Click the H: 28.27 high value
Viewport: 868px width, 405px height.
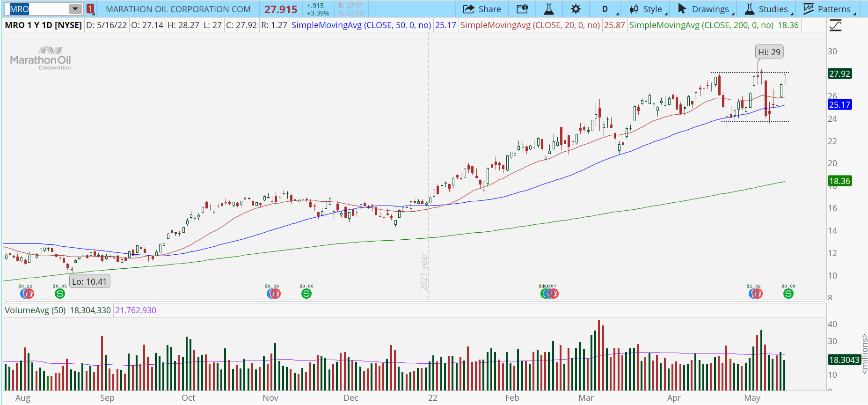183,25
